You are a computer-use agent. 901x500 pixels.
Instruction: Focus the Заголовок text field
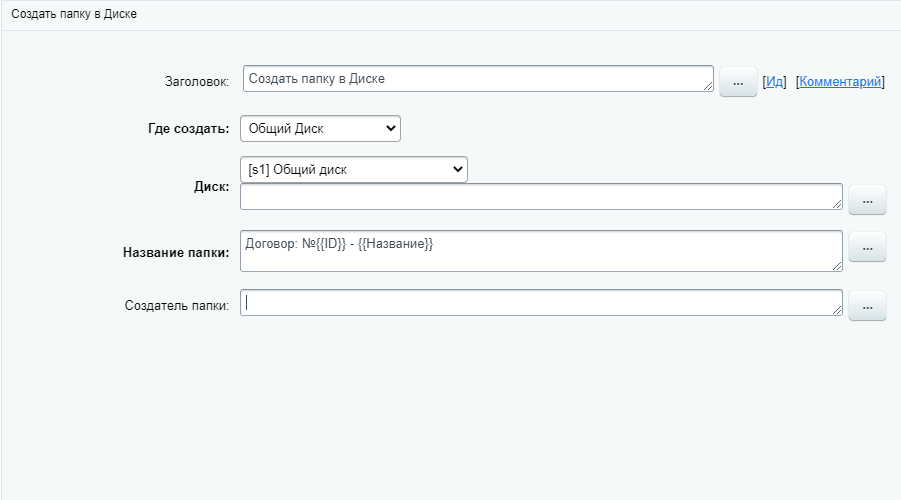tap(476, 79)
